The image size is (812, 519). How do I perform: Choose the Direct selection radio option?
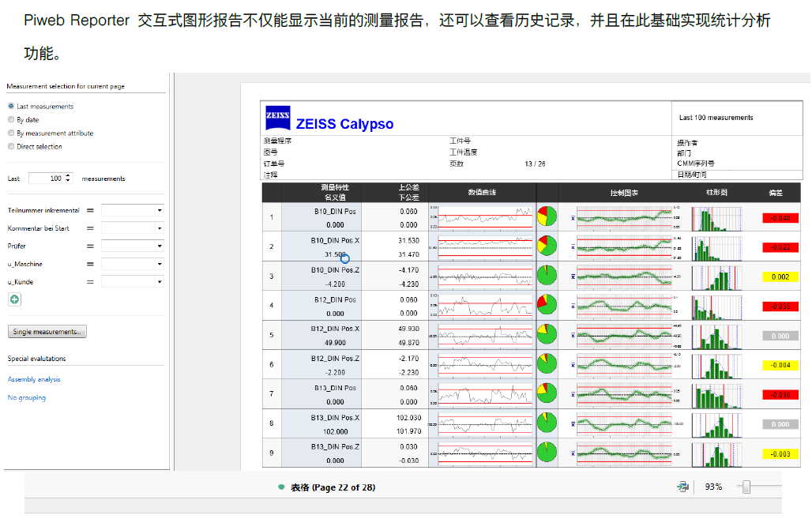pos(11,147)
